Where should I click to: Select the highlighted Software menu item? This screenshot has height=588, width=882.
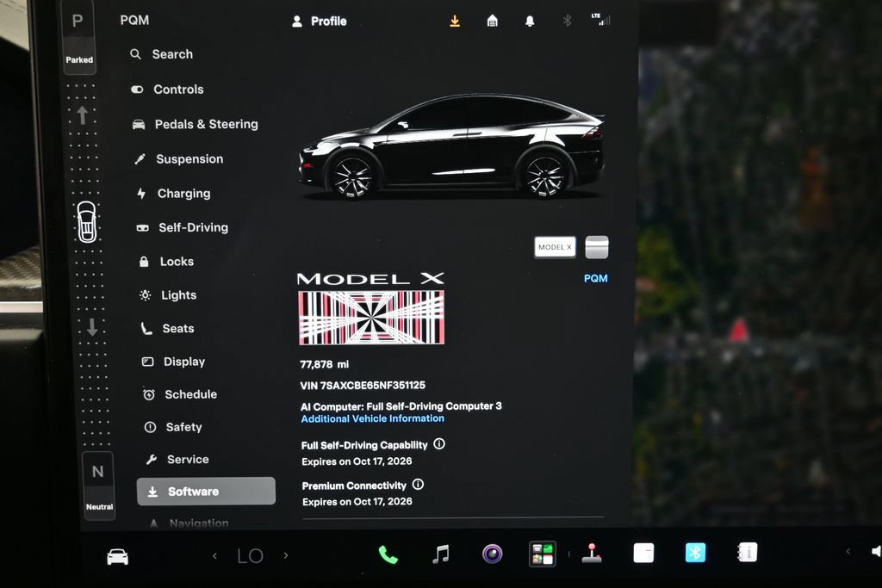tap(206, 492)
